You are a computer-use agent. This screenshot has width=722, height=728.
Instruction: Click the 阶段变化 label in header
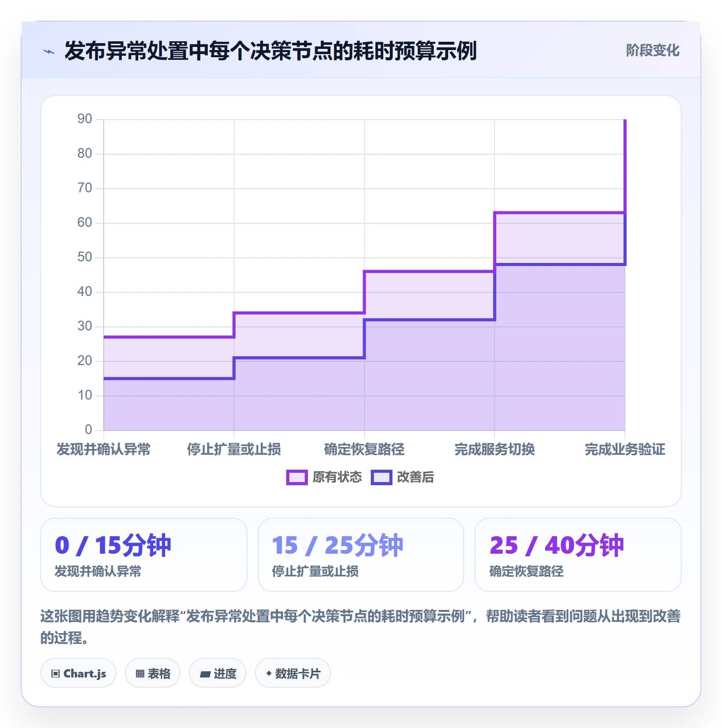(x=652, y=51)
